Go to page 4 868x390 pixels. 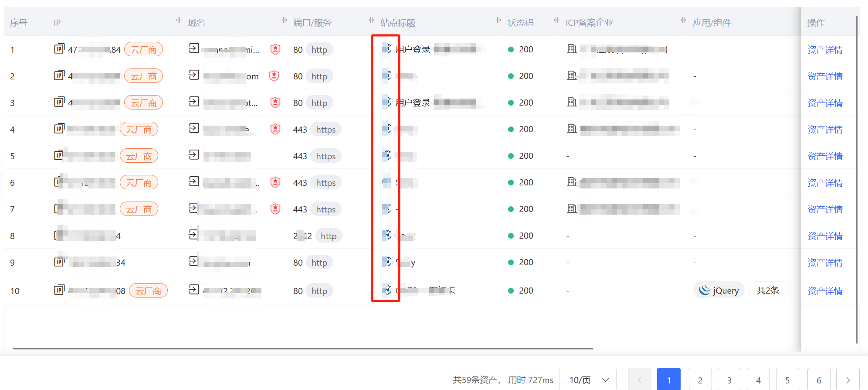(758, 380)
